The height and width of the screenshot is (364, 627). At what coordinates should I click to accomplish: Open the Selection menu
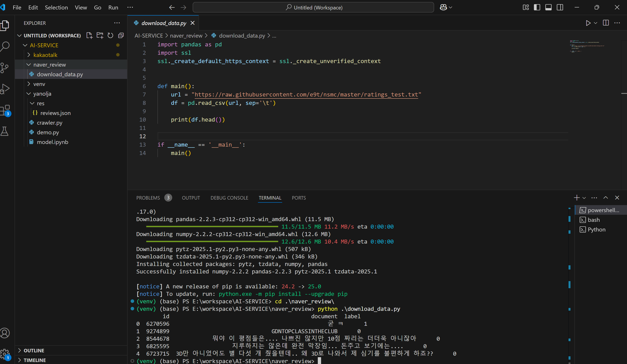click(56, 7)
